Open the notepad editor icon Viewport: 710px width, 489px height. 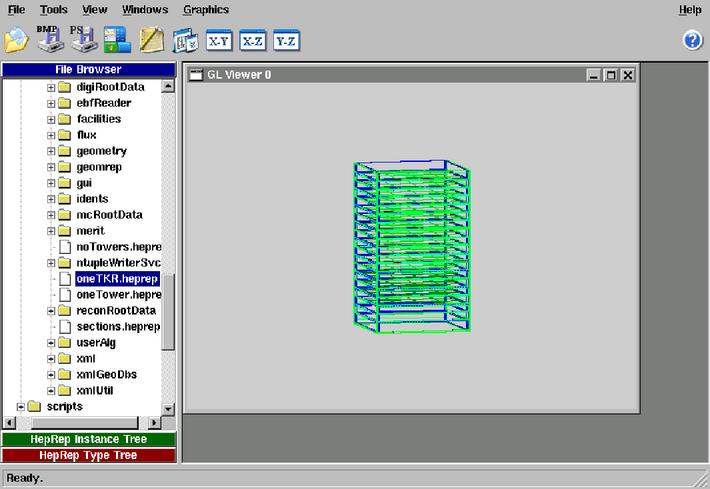click(x=151, y=40)
